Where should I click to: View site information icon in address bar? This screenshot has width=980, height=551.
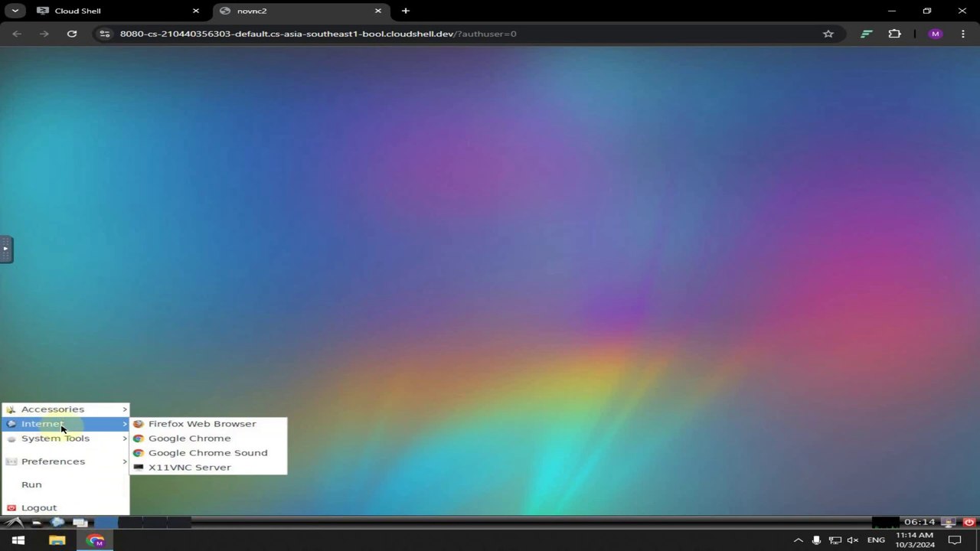105,34
